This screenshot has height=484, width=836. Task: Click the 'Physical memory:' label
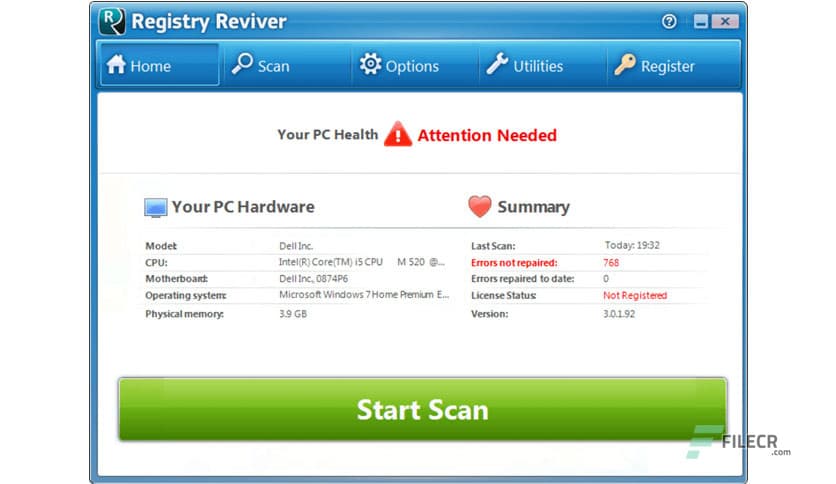pyautogui.click(x=184, y=313)
